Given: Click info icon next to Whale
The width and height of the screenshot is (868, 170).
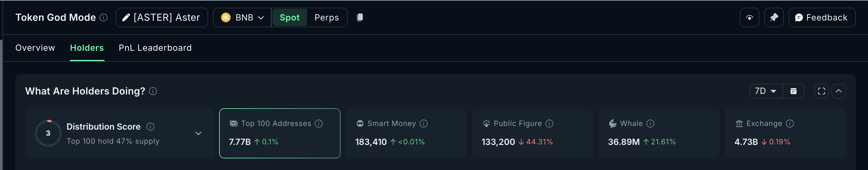Looking at the screenshot, I should [x=650, y=124].
